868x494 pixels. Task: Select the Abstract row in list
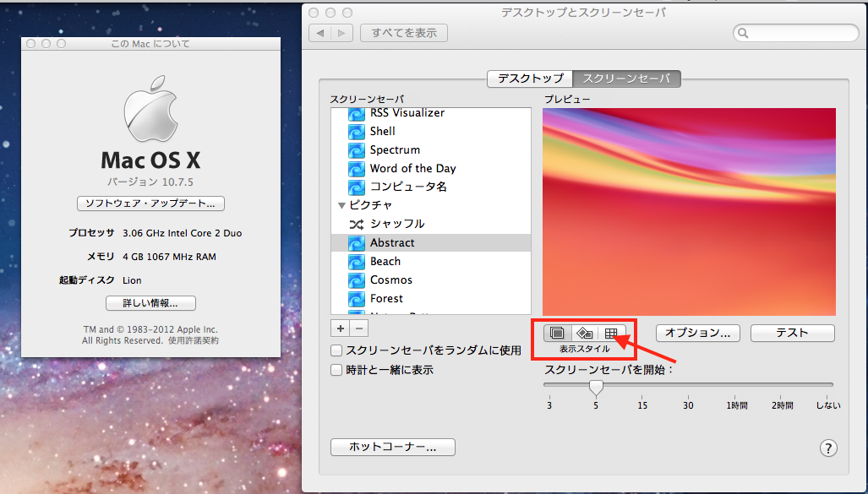pos(431,243)
